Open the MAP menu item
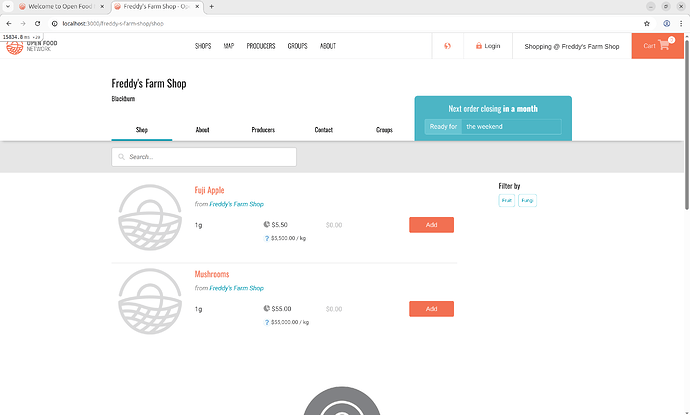Screen dimensions: 690x415 pos(228,46)
